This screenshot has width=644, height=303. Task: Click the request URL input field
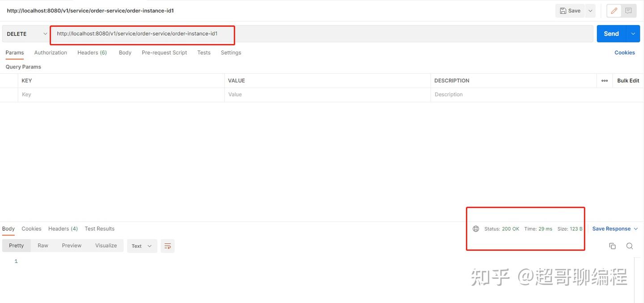pyautogui.click(x=322, y=34)
